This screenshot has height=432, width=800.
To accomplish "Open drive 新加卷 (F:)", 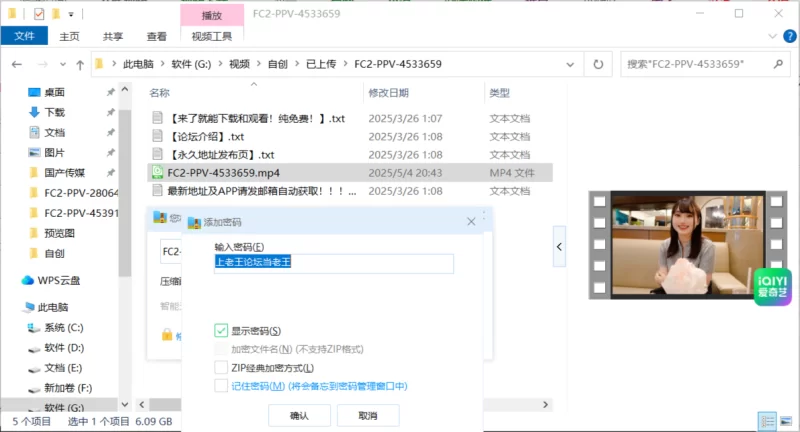I will 68,388.
